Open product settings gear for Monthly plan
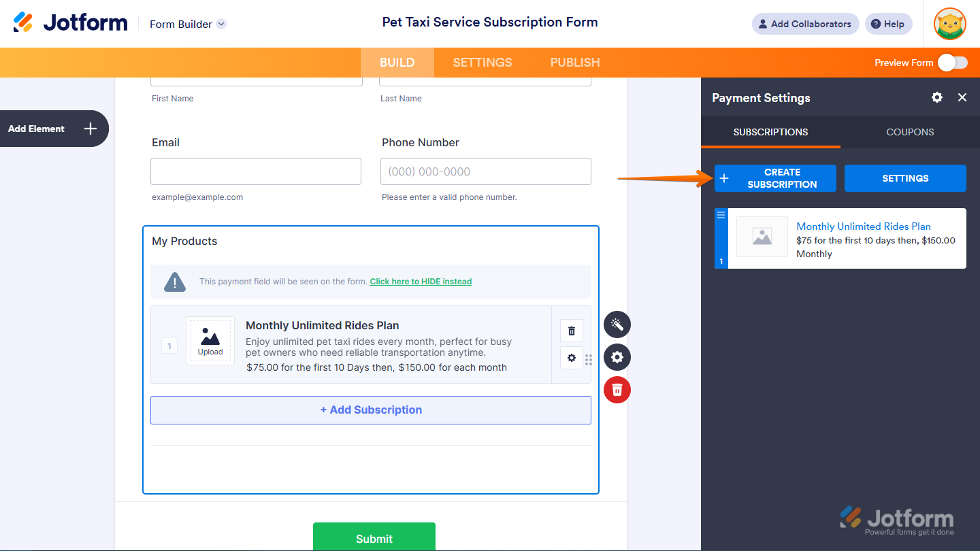This screenshot has width=980, height=551. (572, 358)
